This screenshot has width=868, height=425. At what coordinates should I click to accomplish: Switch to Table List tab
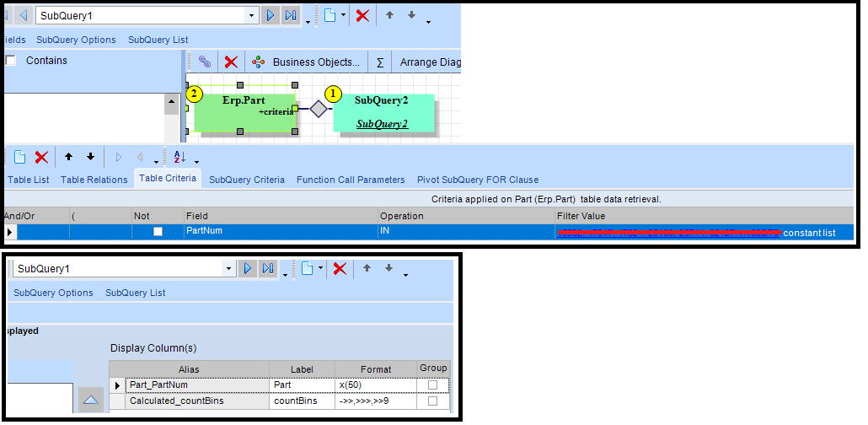(29, 180)
